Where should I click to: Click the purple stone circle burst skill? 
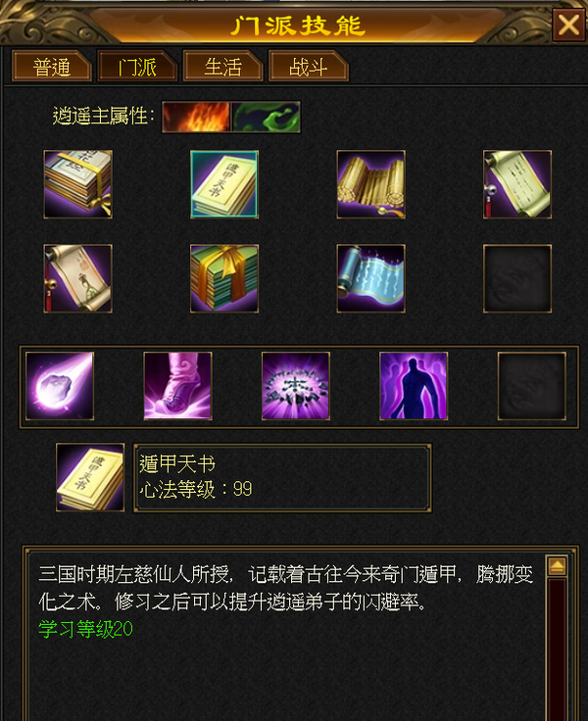[x=296, y=386]
